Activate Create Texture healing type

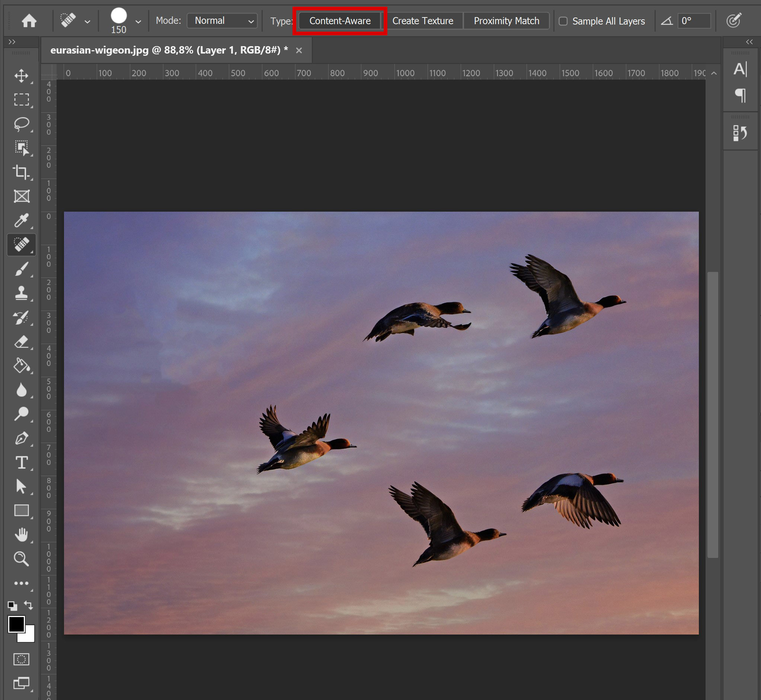tap(423, 21)
